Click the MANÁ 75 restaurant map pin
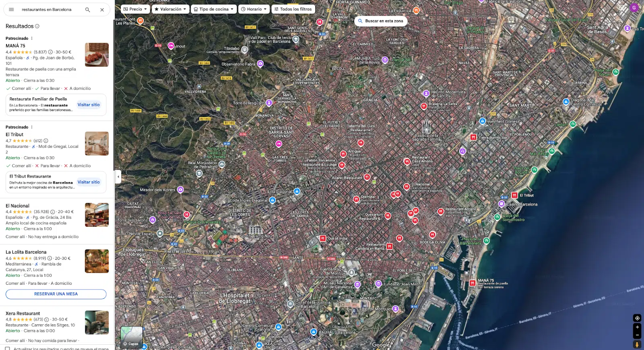The image size is (644, 350). (473, 283)
